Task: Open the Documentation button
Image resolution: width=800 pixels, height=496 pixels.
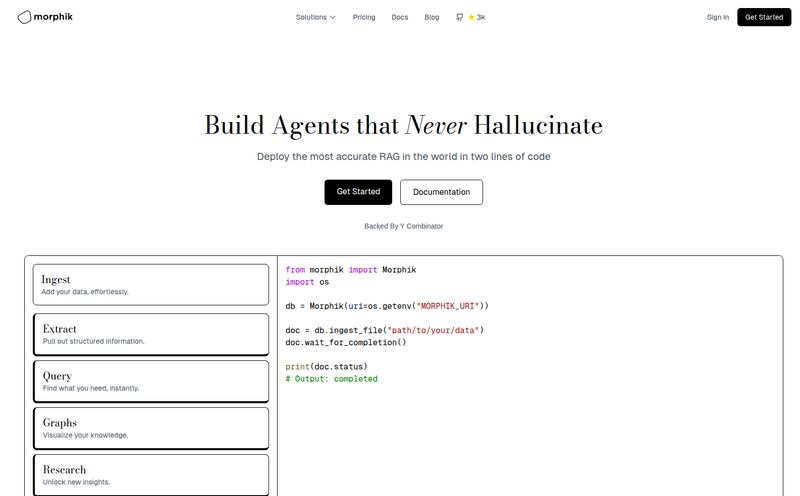Action: coord(441,192)
